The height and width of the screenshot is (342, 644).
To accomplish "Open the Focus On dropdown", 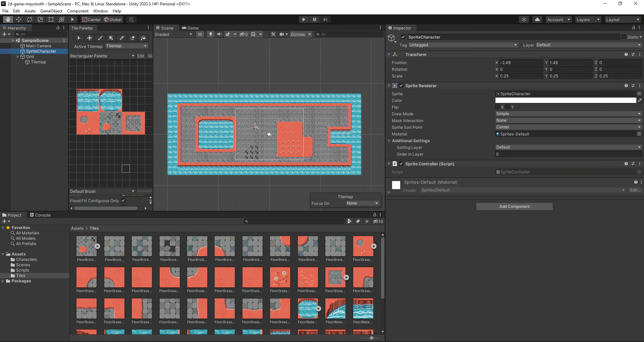I will pos(363,203).
